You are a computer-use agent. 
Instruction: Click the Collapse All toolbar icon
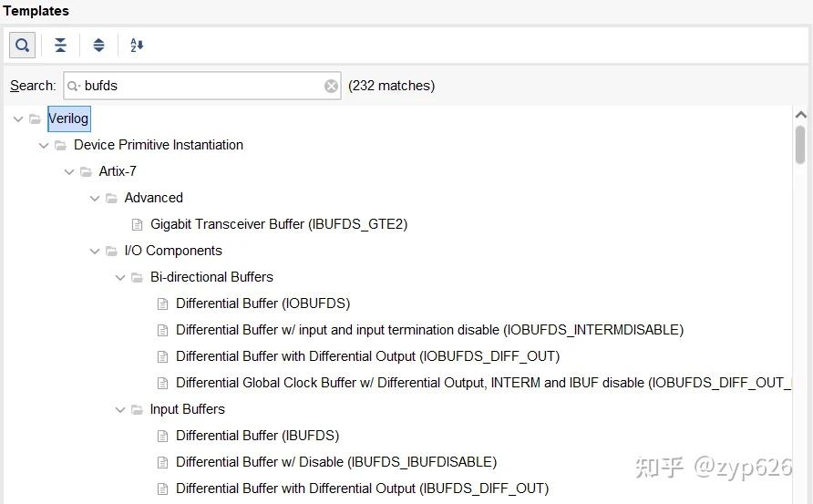pyautogui.click(x=60, y=45)
